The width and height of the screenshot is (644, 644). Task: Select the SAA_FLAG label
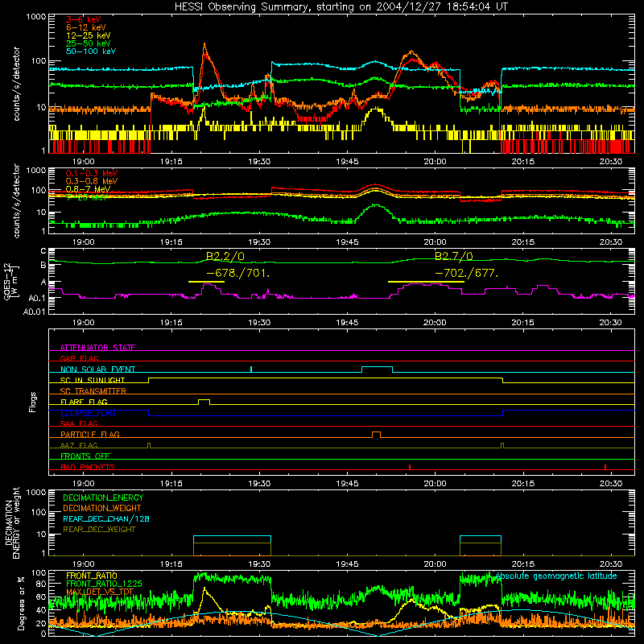(x=79, y=423)
